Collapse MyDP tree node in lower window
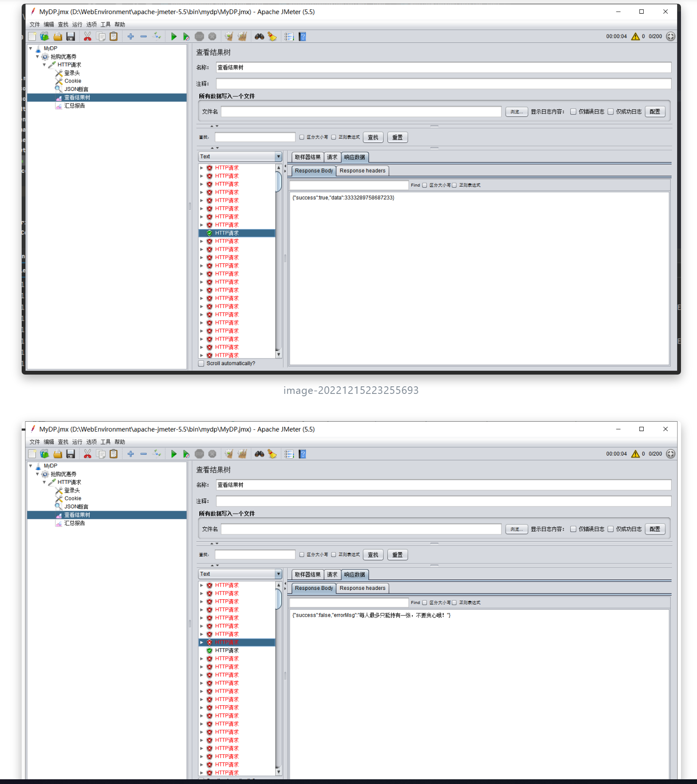Viewport: 697px width, 784px height. [31, 465]
